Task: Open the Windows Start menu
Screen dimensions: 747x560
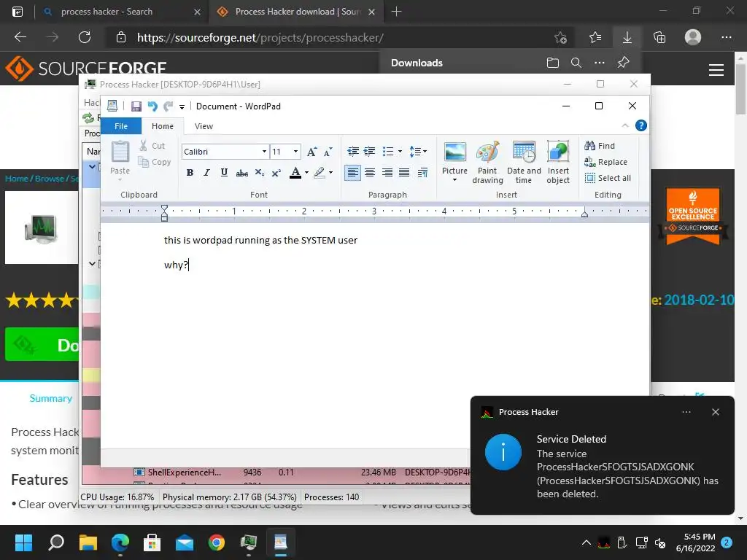Action: click(x=24, y=542)
